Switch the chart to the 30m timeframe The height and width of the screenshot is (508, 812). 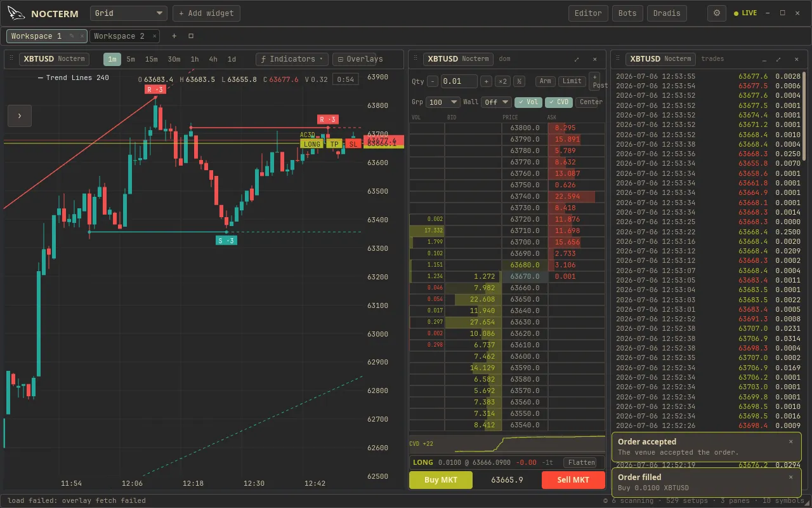[x=174, y=59]
